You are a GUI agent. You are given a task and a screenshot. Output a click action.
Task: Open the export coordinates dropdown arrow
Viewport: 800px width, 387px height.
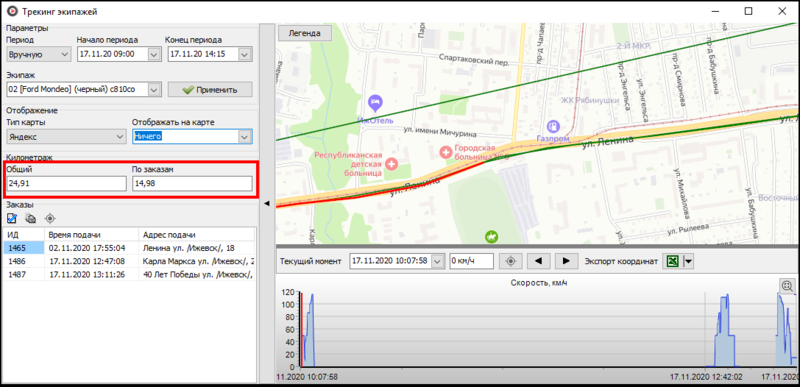[688, 261]
